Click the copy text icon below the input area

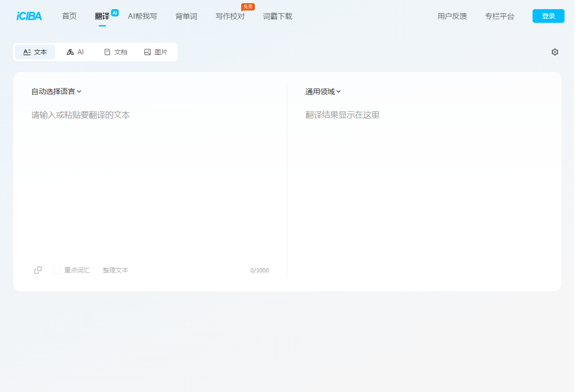click(38, 270)
